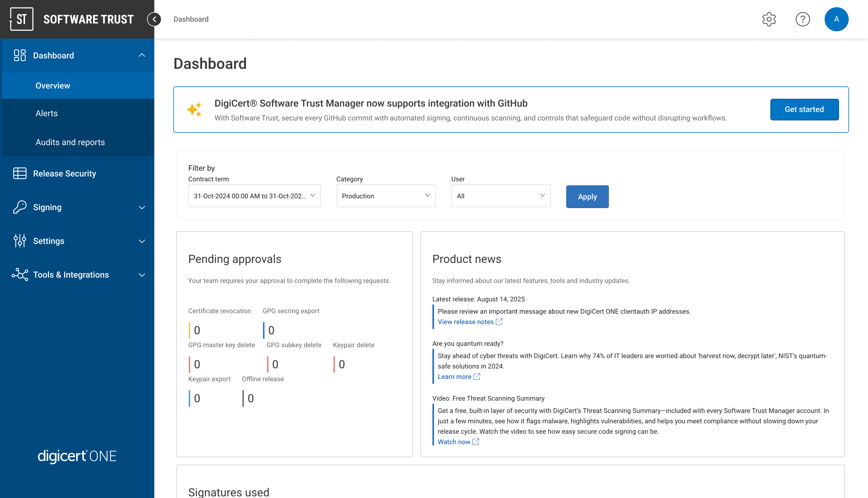This screenshot has height=498, width=868.
Task: Apply the dashboard filters
Action: click(587, 196)
